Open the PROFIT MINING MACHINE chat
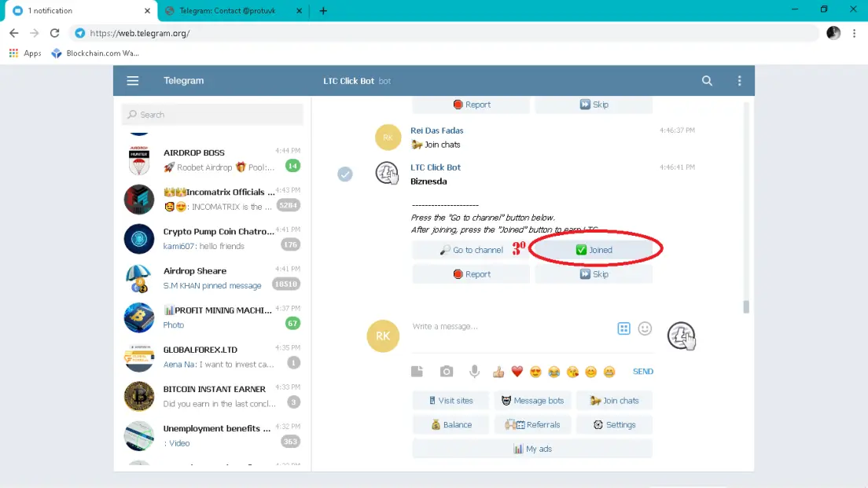This screenshot has width=868, height=488. pyautogui.click(x=212, y=317)
